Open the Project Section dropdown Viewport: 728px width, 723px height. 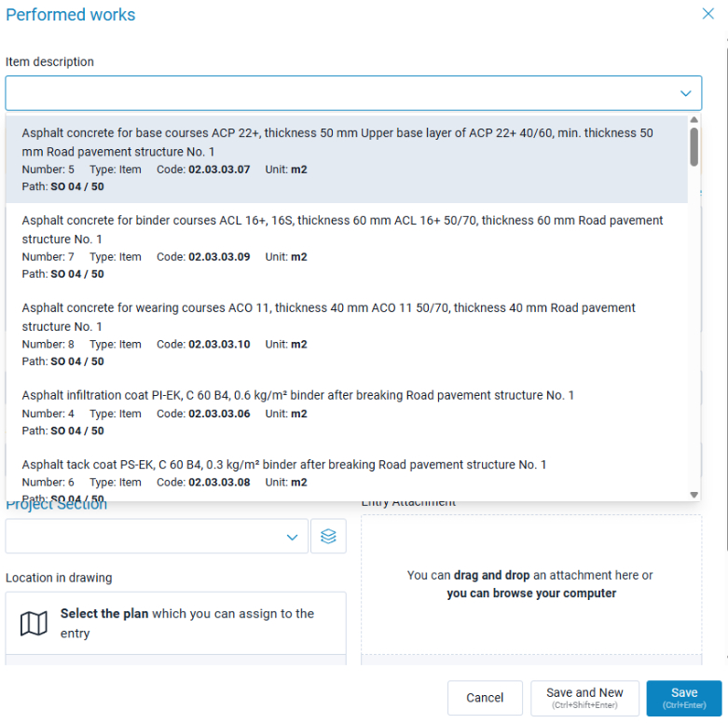point(292,537)
